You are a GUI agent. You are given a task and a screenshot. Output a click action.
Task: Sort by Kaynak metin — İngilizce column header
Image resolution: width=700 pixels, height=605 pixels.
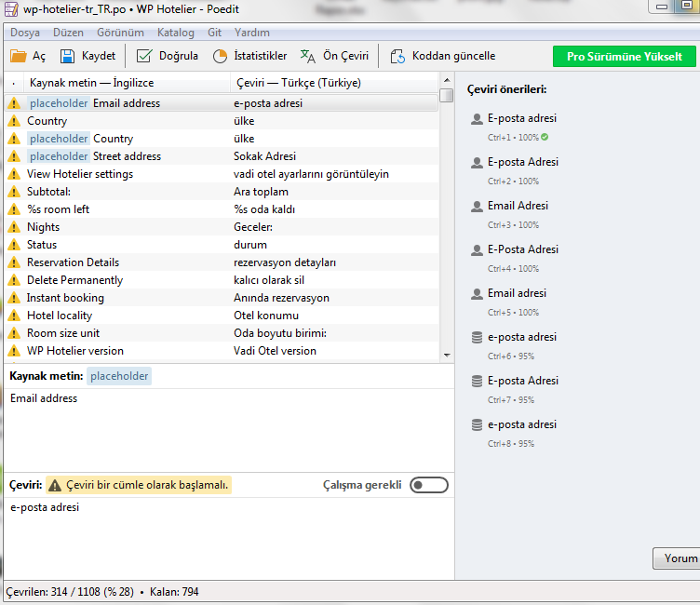point(127,83)
